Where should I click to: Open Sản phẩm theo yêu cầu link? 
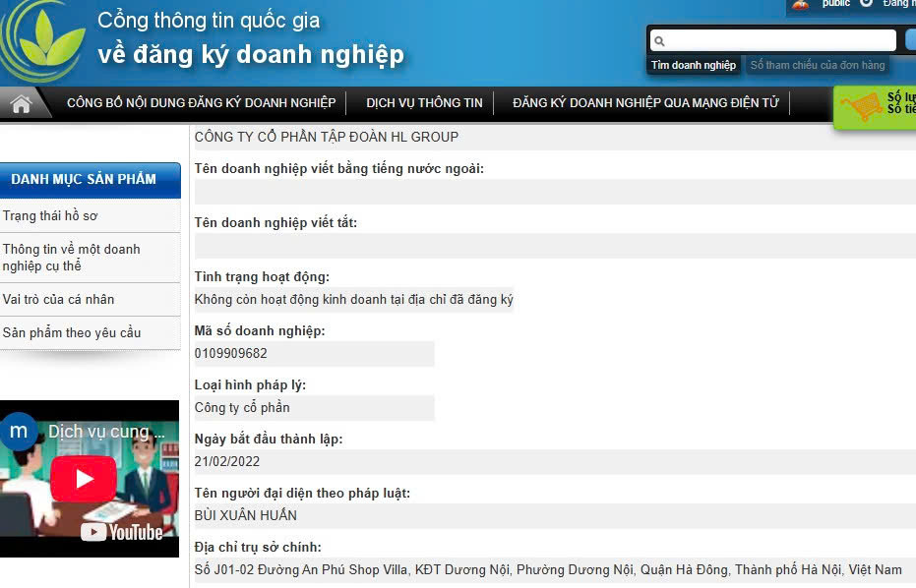(72, 332)
